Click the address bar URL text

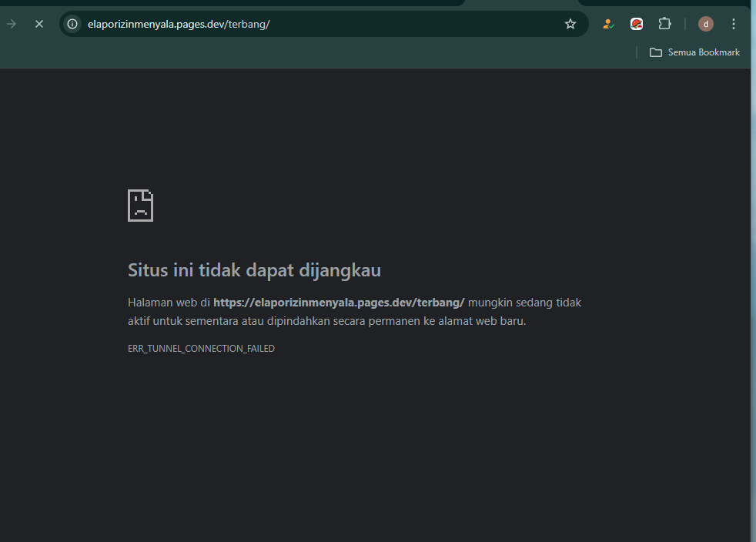(179, 24)
